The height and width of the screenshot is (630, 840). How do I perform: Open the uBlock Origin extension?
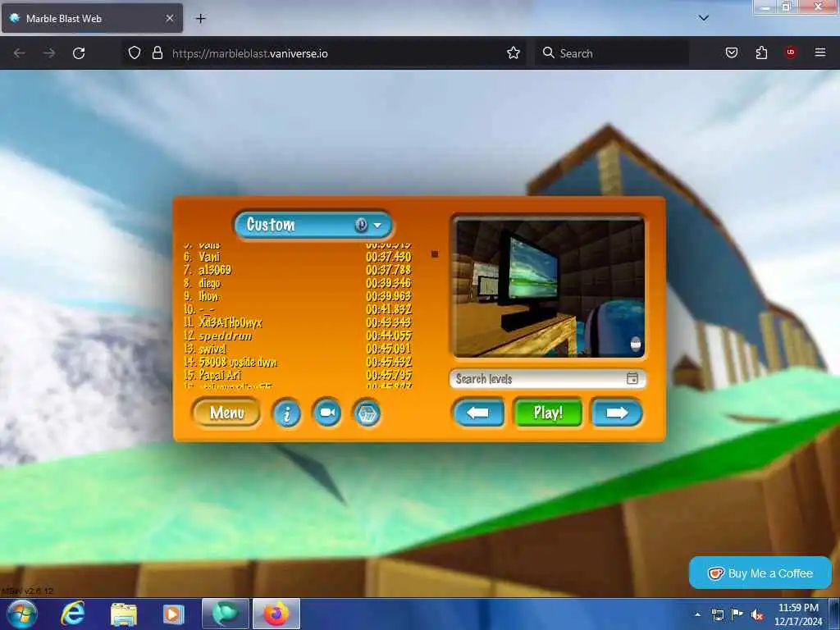click(791, 52)
